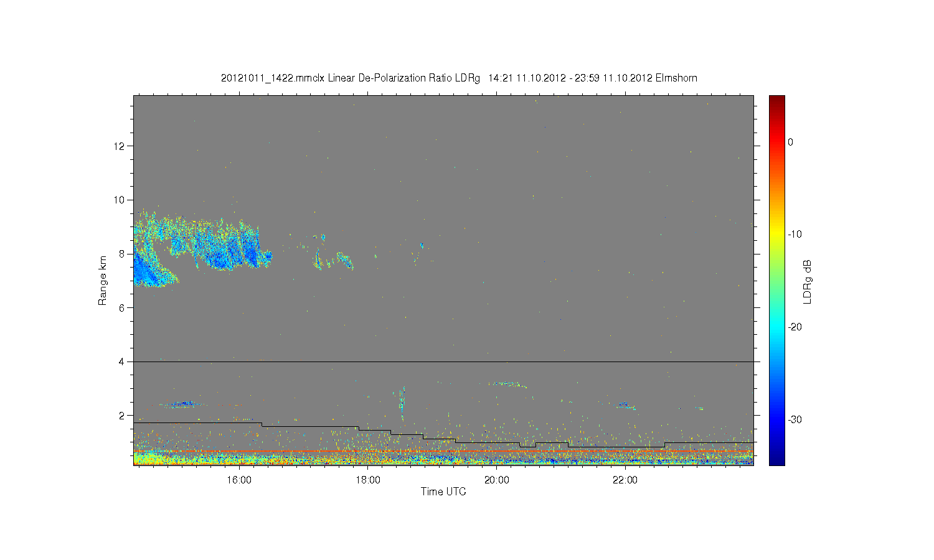Image resolution: width=934 pixels, height=560 pixels.
Task: Click the 'LDRg dB' colorbar label
Action: point(808,281)
